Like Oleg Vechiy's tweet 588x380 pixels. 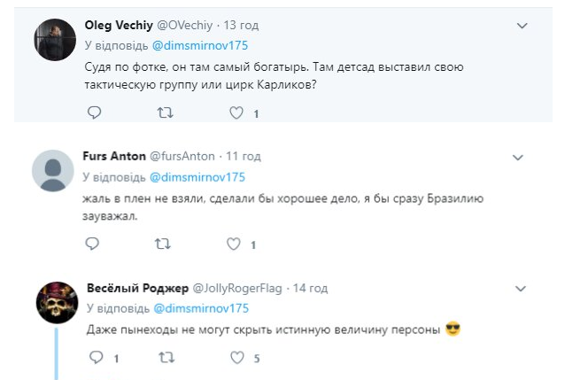[236, 112]
